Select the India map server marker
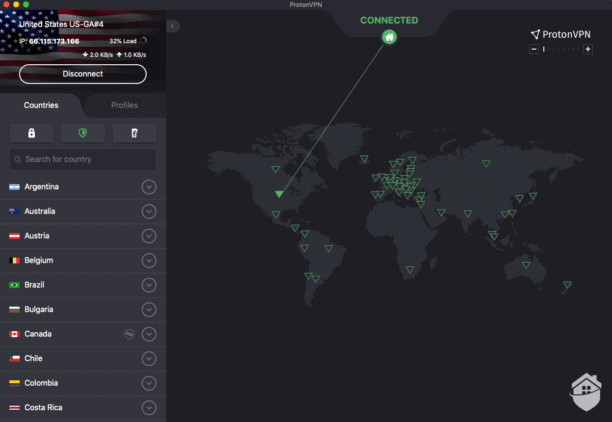Viewport: 612px width, 422px height. 468,213
